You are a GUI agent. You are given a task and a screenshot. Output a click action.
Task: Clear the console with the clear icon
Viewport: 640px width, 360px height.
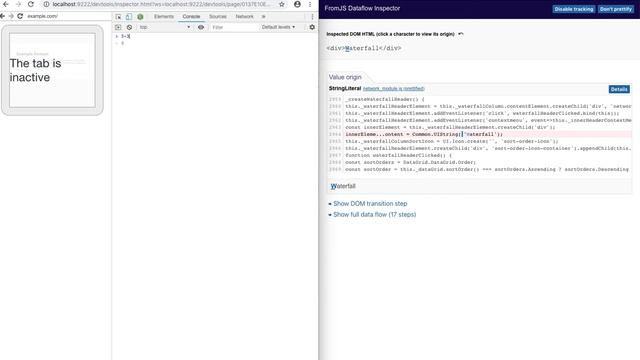129,27
